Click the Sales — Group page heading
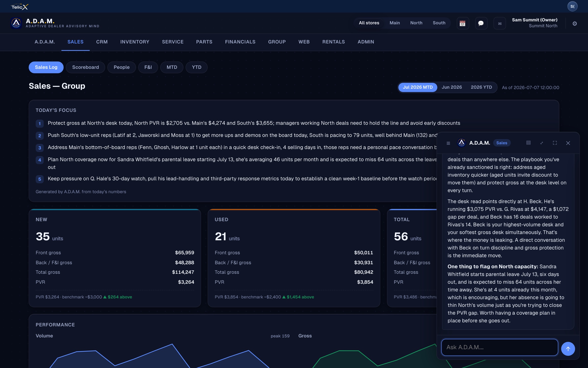Screen dimensions: 588x368 coord(57,86)
